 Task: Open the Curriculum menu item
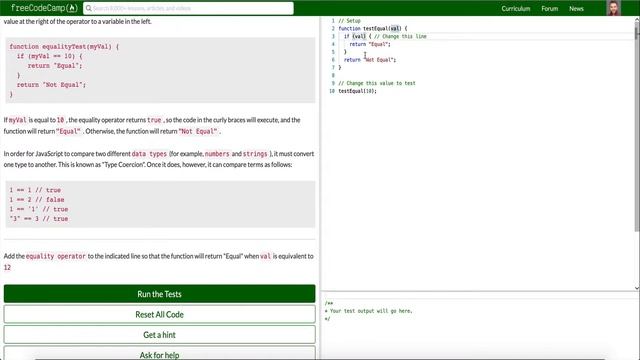tap(516, 9)
